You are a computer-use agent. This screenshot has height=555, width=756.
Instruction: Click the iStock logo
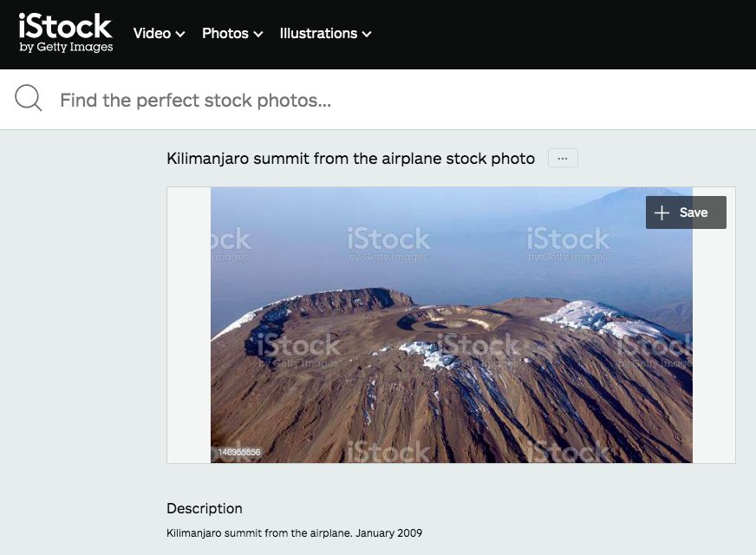pyautogui.click(x=66, y=32)
